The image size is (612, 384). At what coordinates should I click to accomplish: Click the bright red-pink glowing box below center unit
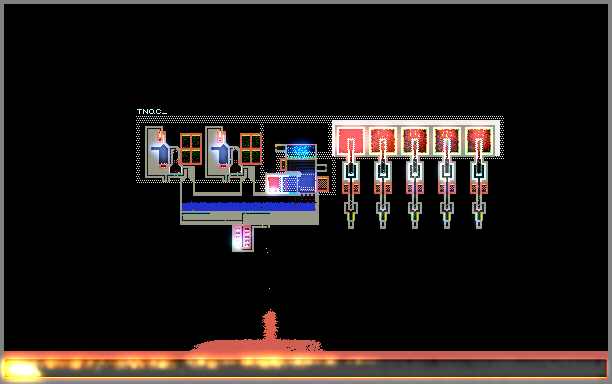click(x=274, y=184)
